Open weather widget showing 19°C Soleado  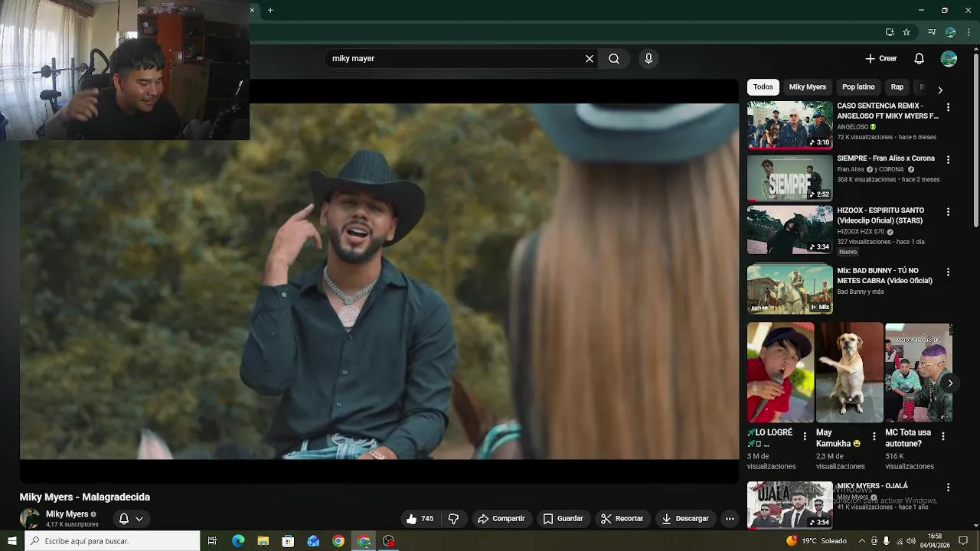(x=816, y=541)
